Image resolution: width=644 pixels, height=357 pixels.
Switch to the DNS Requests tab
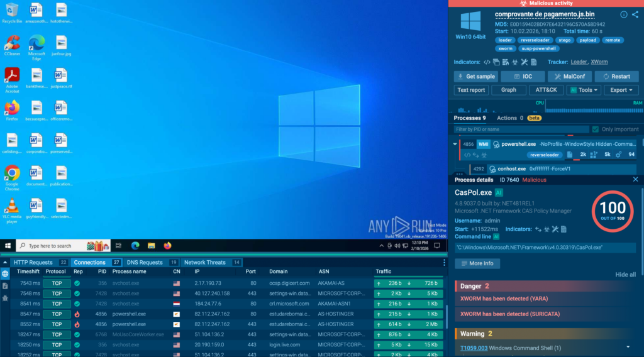click(x=147, y=262)
